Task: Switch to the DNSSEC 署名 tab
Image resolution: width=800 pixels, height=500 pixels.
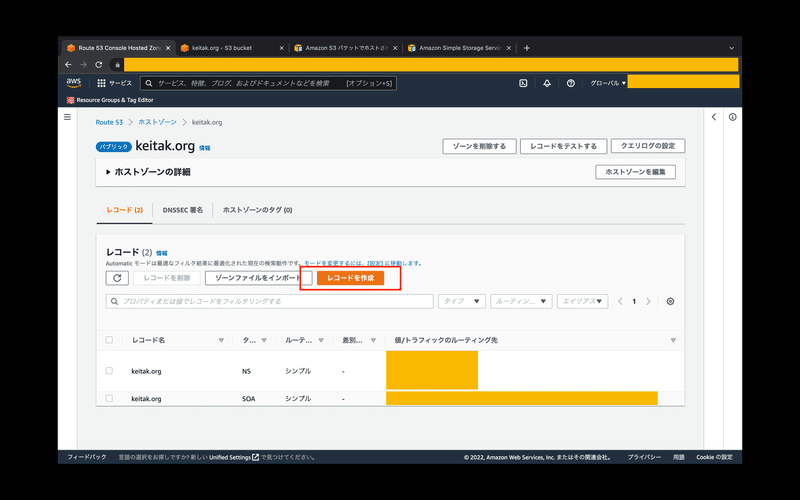Action: pyautogui.click(x=183, y=210)
